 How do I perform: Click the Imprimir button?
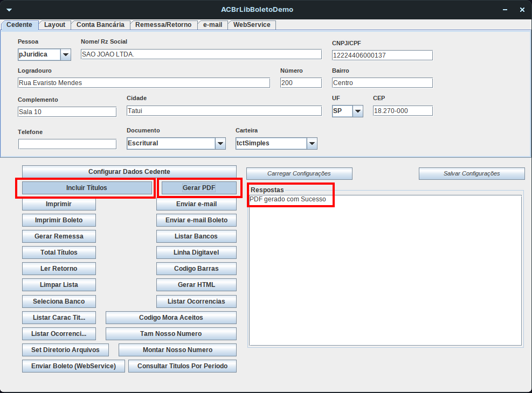pyautogui.click(x=59, y=204)
